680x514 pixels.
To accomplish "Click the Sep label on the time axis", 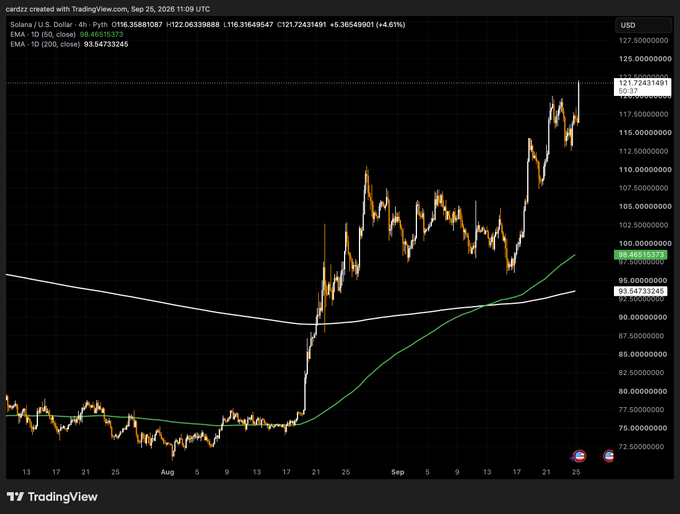I will (397, 472).
